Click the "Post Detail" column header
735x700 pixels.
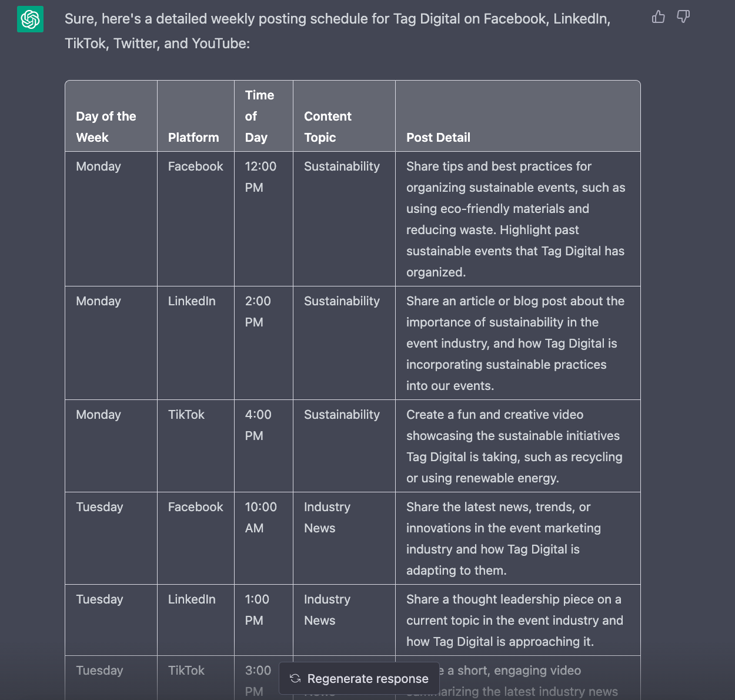(x=438, y=137)
